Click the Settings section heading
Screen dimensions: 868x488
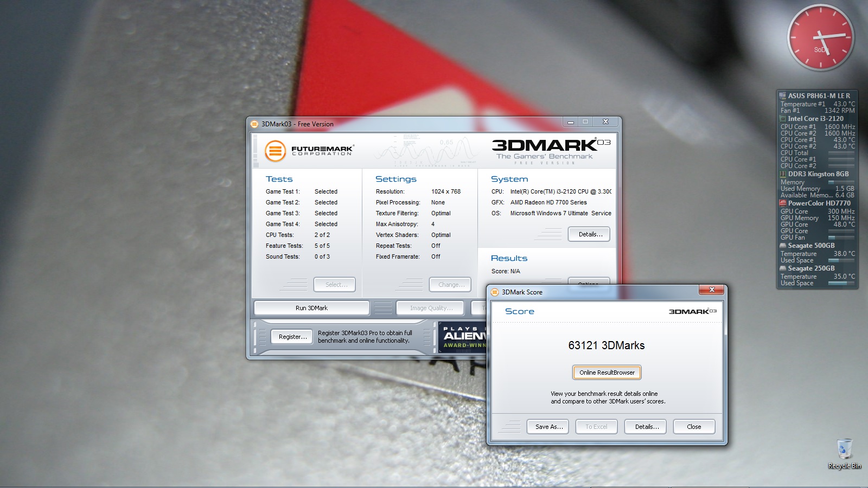[x=396, y=179]
